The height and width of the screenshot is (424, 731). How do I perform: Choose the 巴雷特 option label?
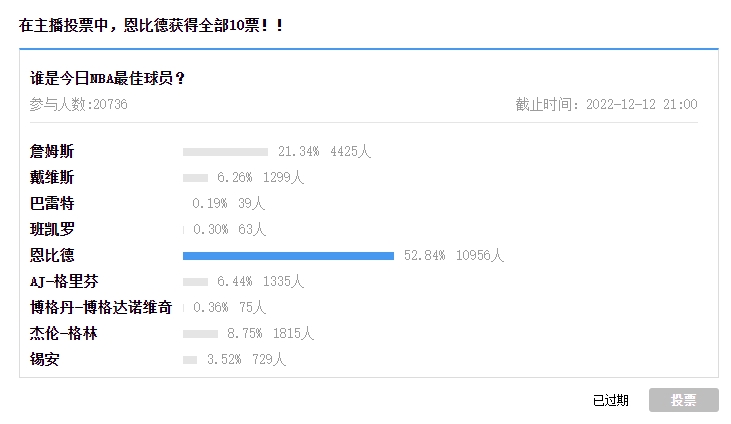[52, 203]
